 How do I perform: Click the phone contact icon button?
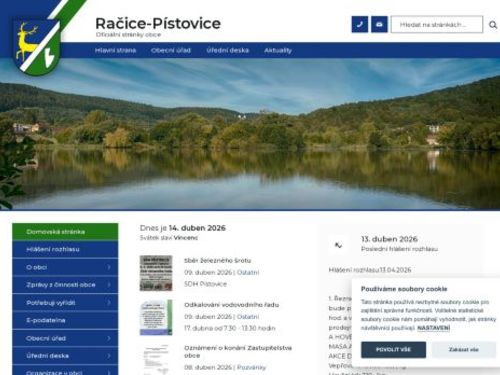[360, 24]
